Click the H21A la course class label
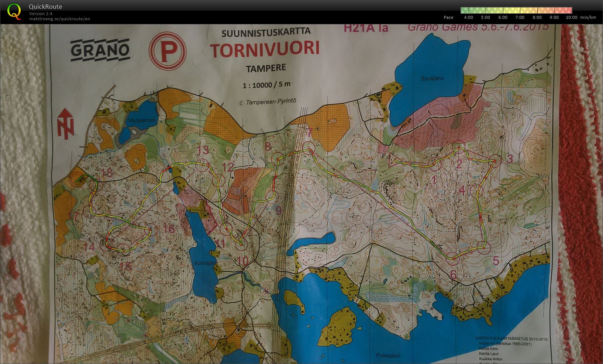 [366, 28]
